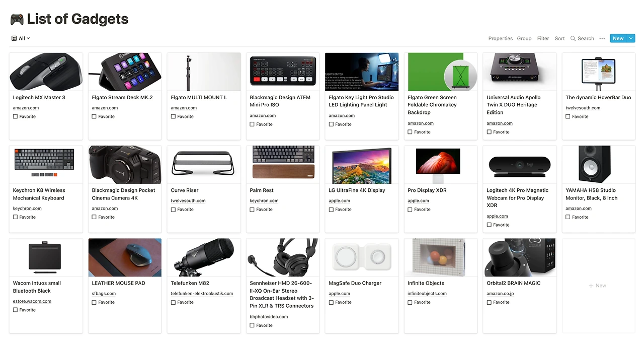Click the game controller page icon

(17, 19)
